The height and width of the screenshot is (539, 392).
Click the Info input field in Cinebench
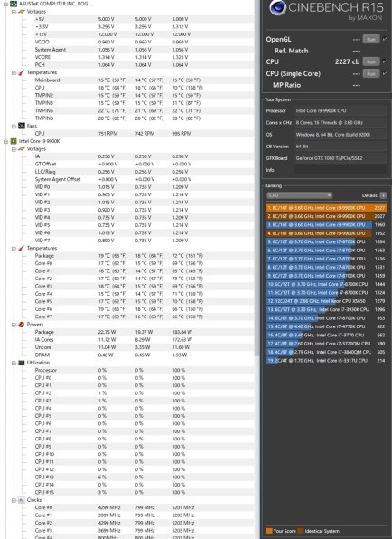coord(341,170)
